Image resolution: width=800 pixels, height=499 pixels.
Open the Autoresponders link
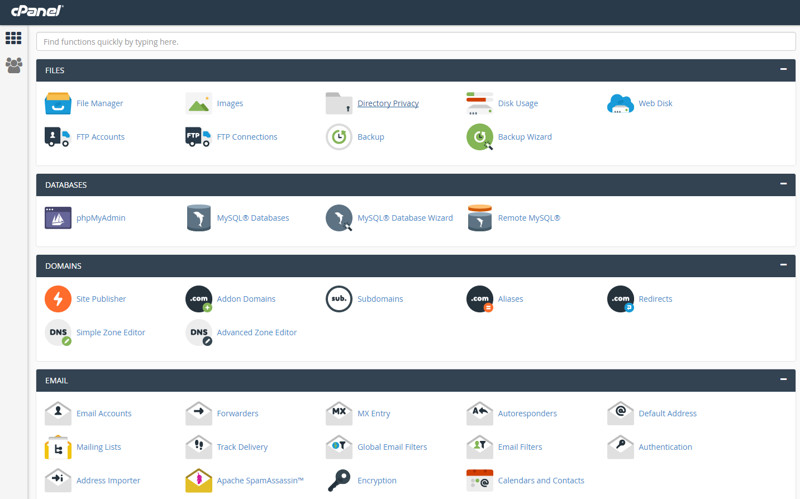click(x=527, y=413)
